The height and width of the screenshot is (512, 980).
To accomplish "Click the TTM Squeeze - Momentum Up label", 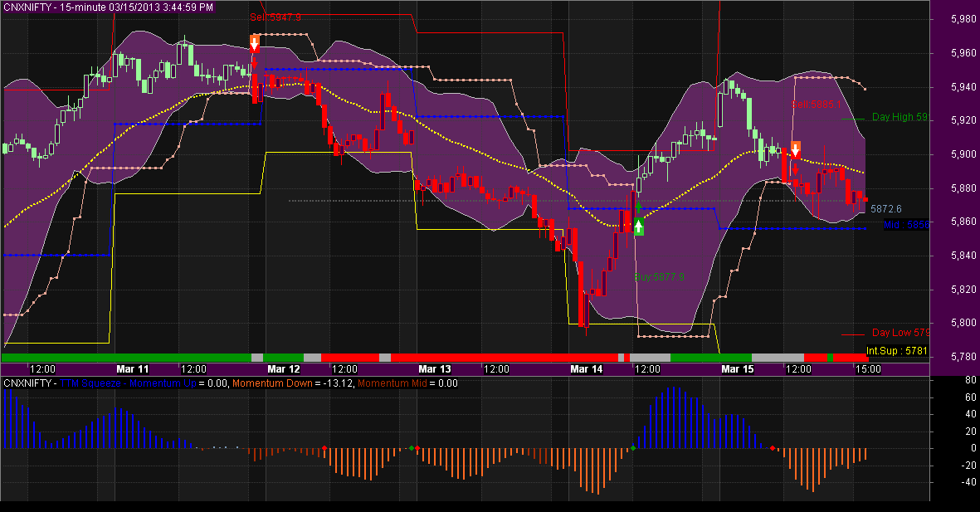I will [128, 383].
